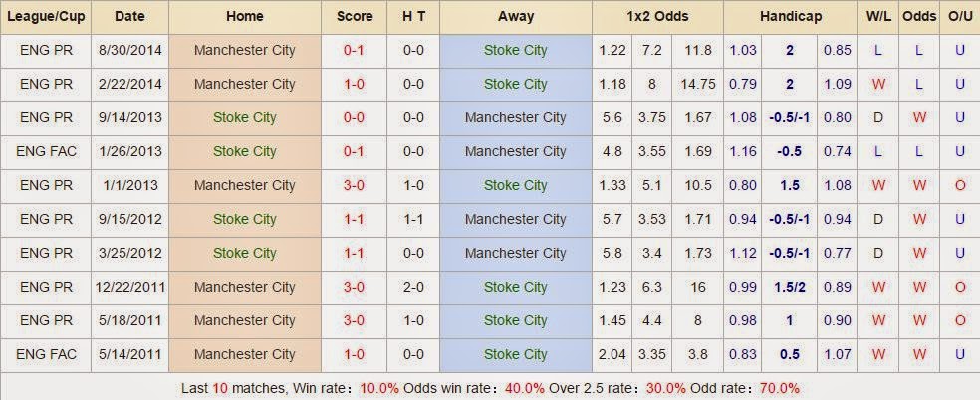Open Stoke City home link for 1/26/2013 FAC
The width and height of the screenshot is (980, 400).
point(244,151)
